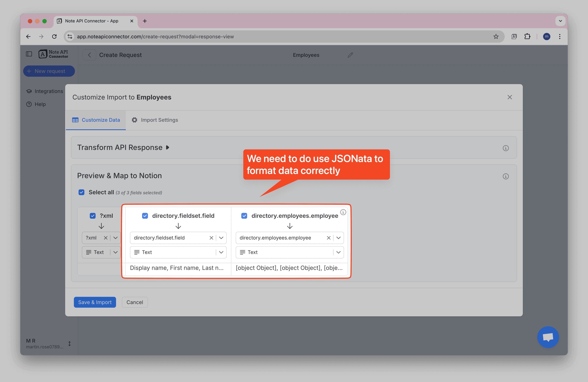The width and height of the screenshot is (588, 382).
Task: Open the ?xml property dropdown arrow
Action: coord(115,238)
